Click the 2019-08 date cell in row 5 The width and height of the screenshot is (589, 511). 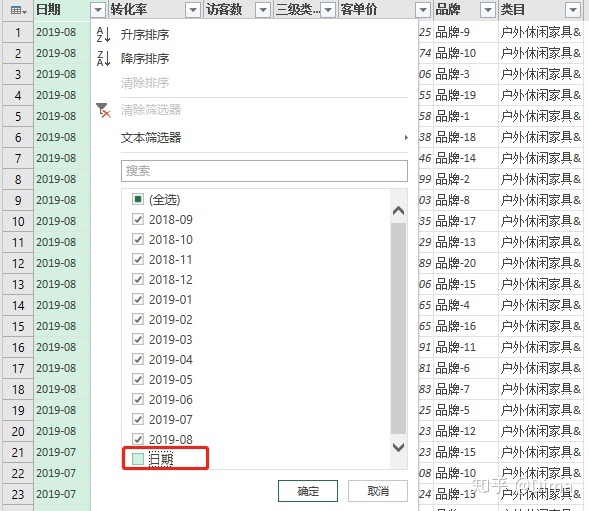point(62,116)
